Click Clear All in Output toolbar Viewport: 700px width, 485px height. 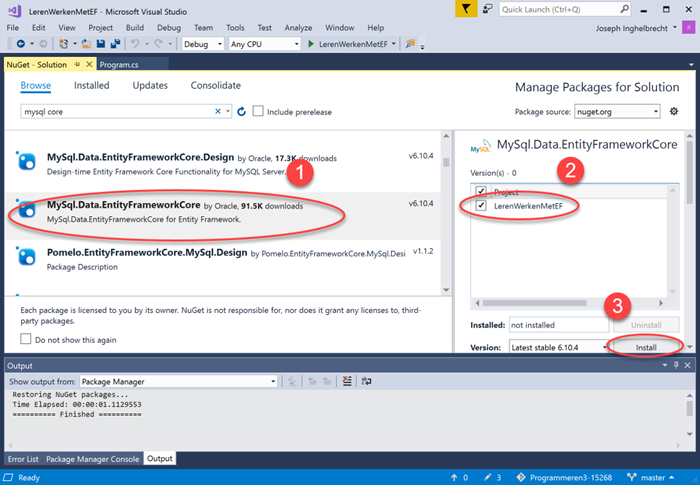click(347, 381)
